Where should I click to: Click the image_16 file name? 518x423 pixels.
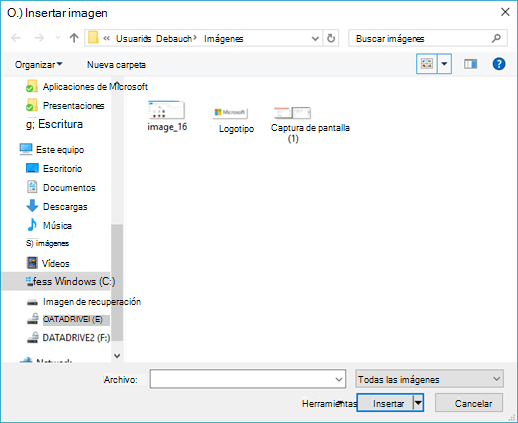(x=167, y=127)
